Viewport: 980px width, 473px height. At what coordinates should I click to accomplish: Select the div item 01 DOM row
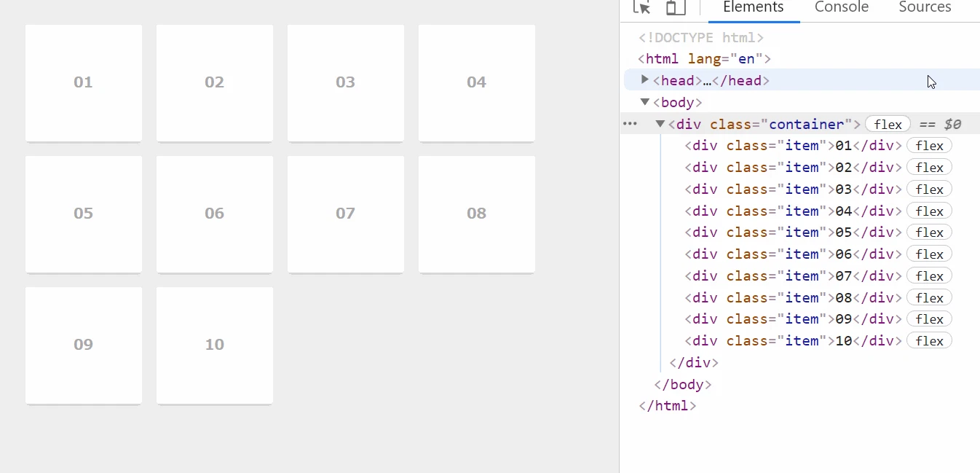tap(794, 146)
